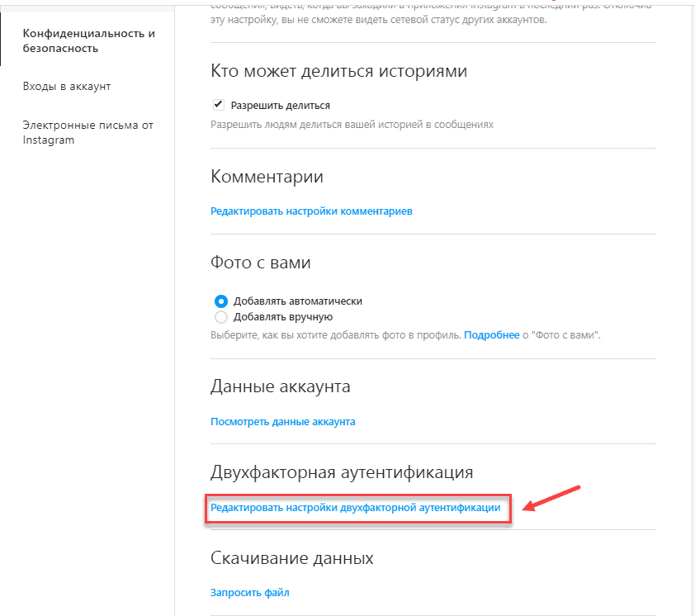695x616 pixels.
Task: Click the "Разрешить людям делиться вашей историей" description
Action: pyautogui.click(x=352, y=124)
